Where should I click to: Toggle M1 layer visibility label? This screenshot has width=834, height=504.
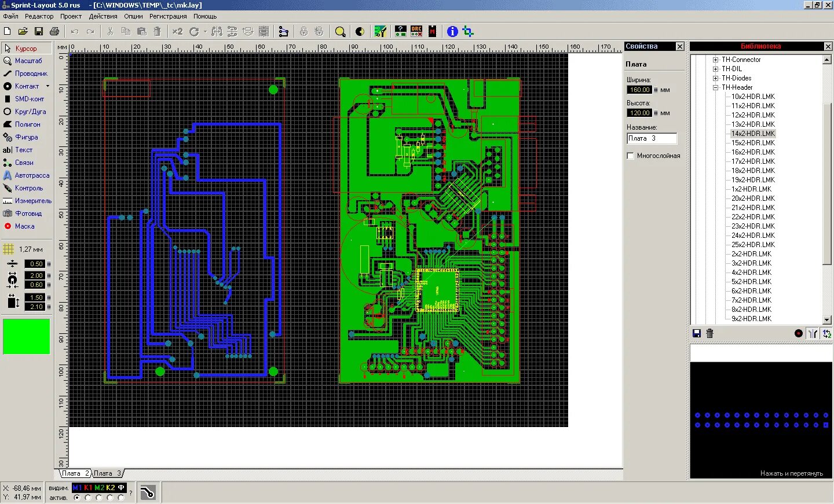coord(77,488)
